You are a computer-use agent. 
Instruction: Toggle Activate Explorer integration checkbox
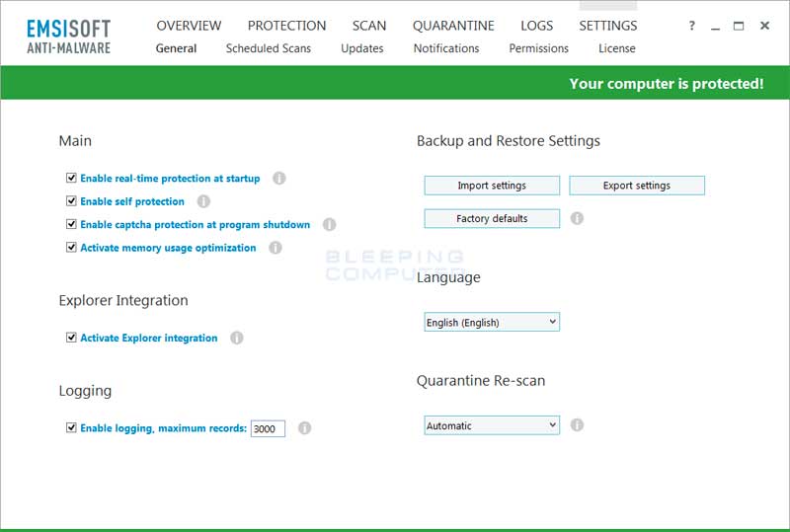(x=71, y=338)
